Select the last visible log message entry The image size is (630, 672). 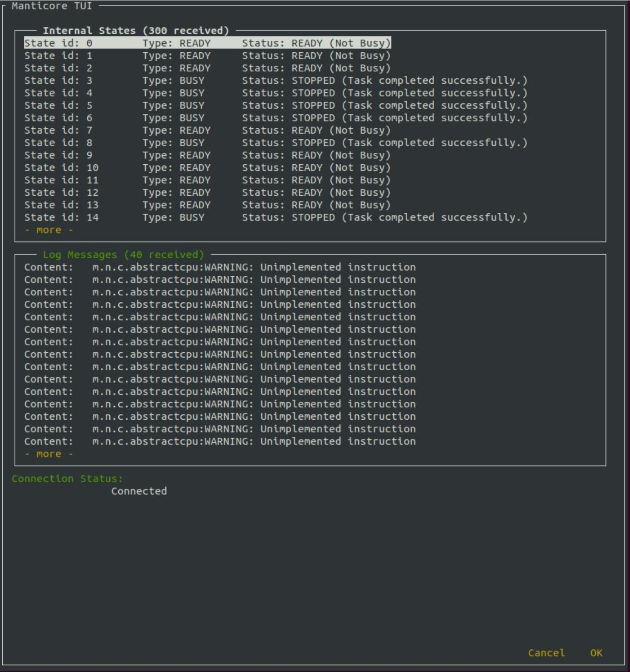pyautogui.click(x=220, y=441)
